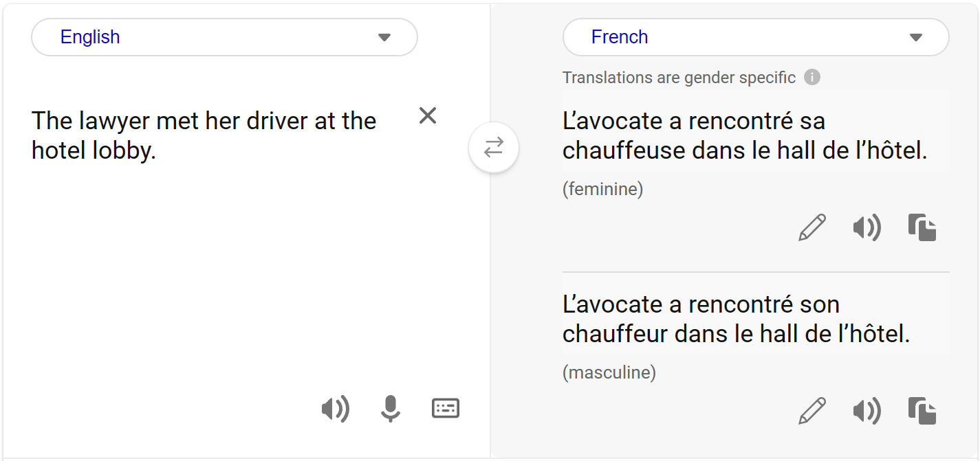Open the on-screen keyboard input
Viewport: 980px width, 461px height.
click(x=446, y=409)
